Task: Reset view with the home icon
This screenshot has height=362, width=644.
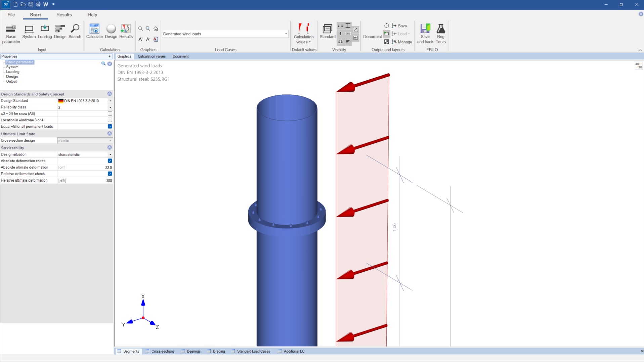Action: [156, 29]
